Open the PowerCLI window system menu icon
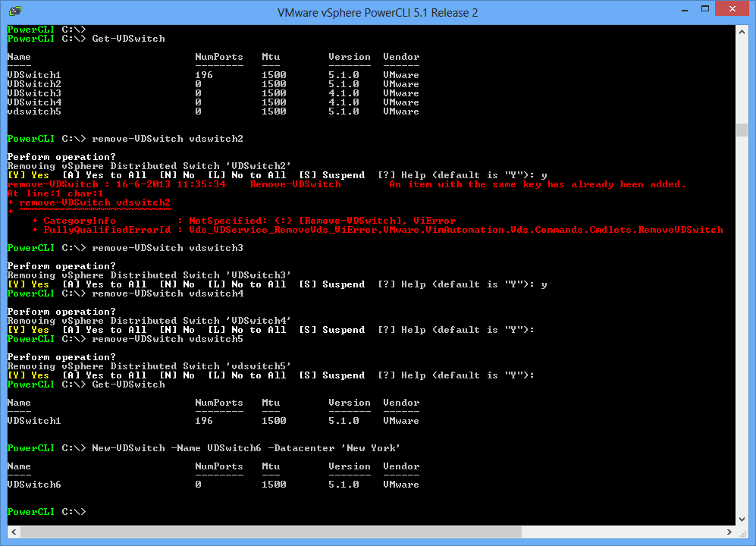The width and height of the screenshot is (756, 546). pyautogui.click(x=15, y=11)
